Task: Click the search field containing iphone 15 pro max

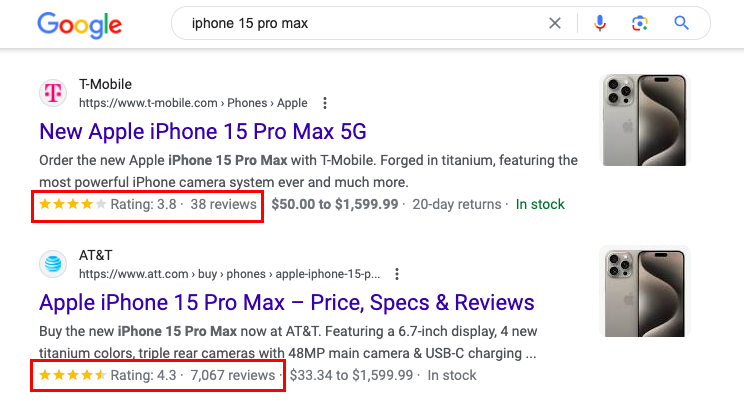Action: 360,23
